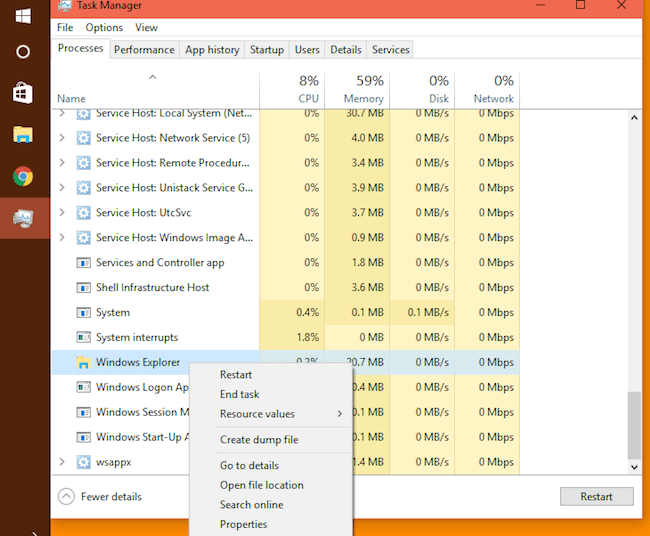Expand the wsappx process group
Screen dimensions: 650x536
click(62, 461)
